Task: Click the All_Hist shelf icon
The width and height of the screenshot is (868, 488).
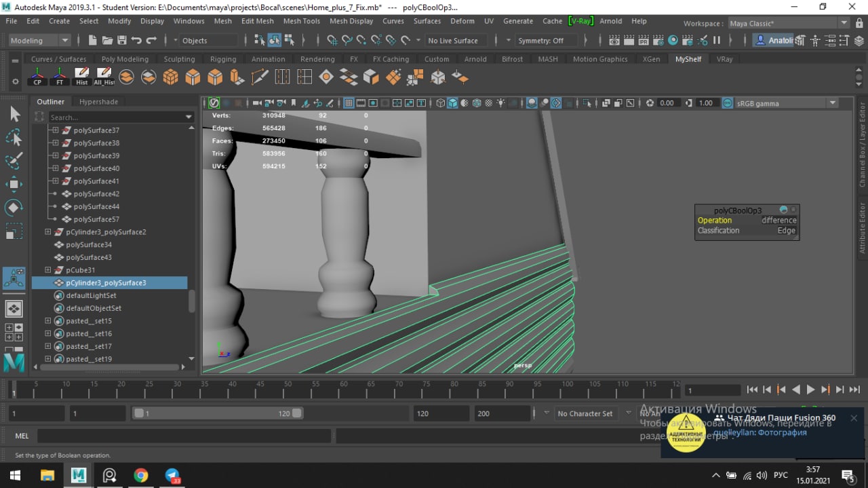Action: click(104, 77)
